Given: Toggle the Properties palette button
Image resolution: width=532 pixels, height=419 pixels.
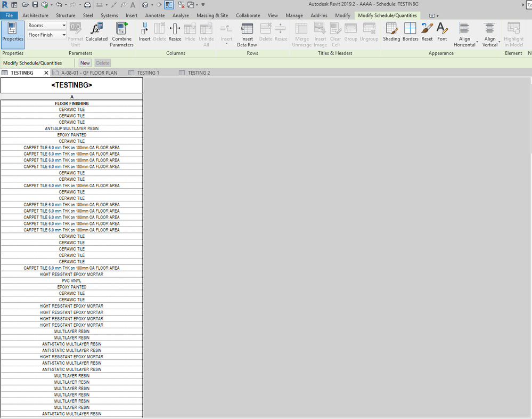Looking at the screenshot, I should coord(13,35).
